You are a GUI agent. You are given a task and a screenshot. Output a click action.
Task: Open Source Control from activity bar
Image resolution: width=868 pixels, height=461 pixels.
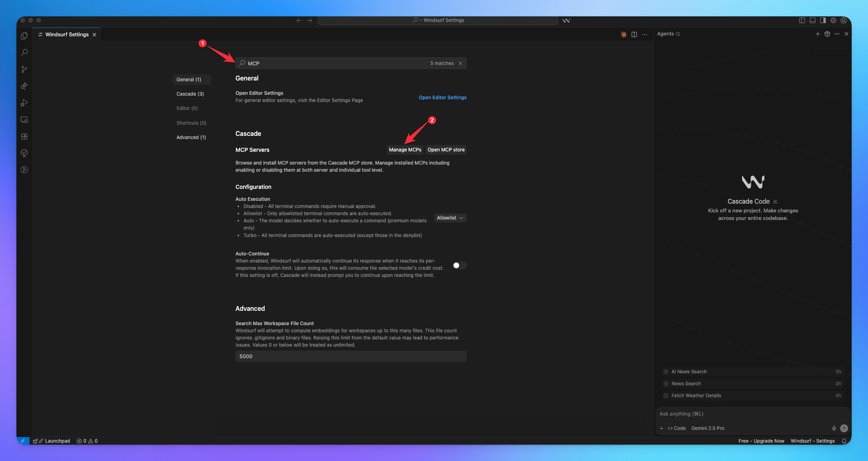coord(24,69)
